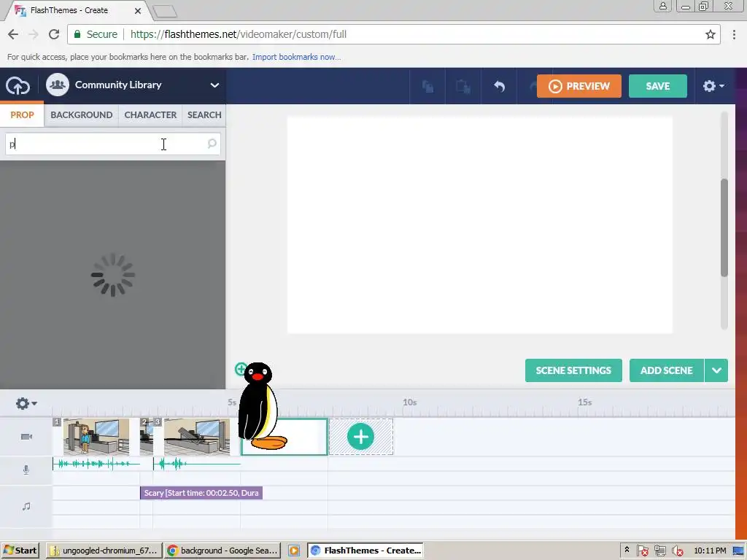Click the stage vertical scrollbar
This screenshot has width=747, height=560.
(x=724, y=227)
